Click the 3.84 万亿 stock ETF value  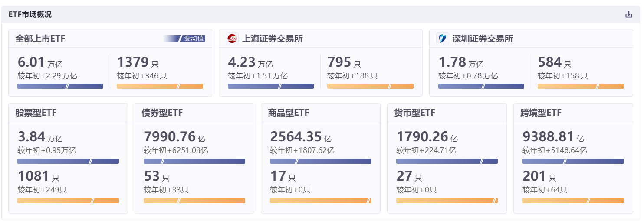point(40,137)
